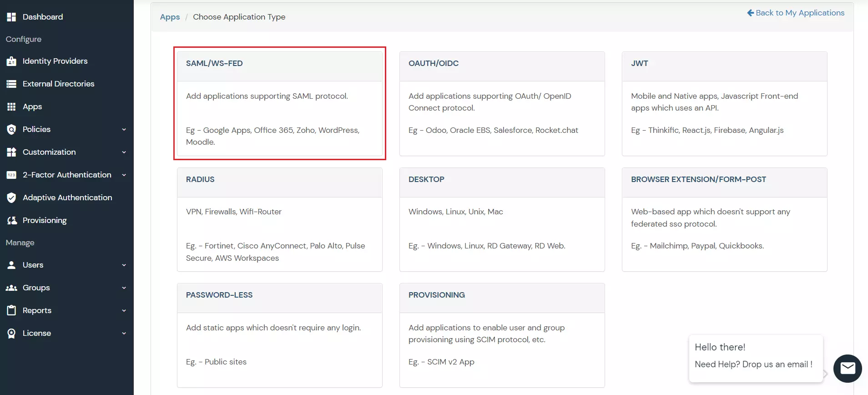This screenshot has width=868, height=395.
Task: Click the 2-Factor Authentication 123 icon
Action: [11, 175]
